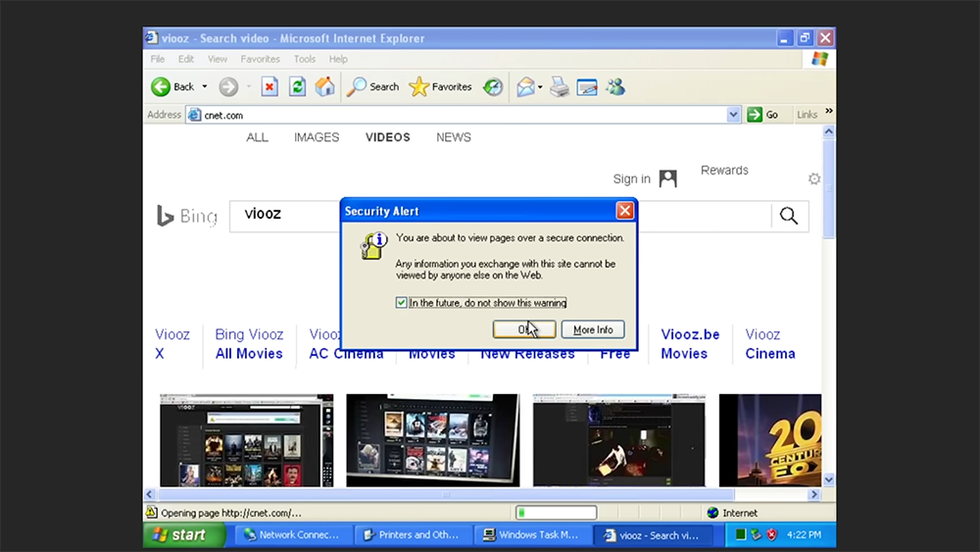Screen dimensions: 980x552
Task: Click the green Back arrow icon
Action: [161, 87]
